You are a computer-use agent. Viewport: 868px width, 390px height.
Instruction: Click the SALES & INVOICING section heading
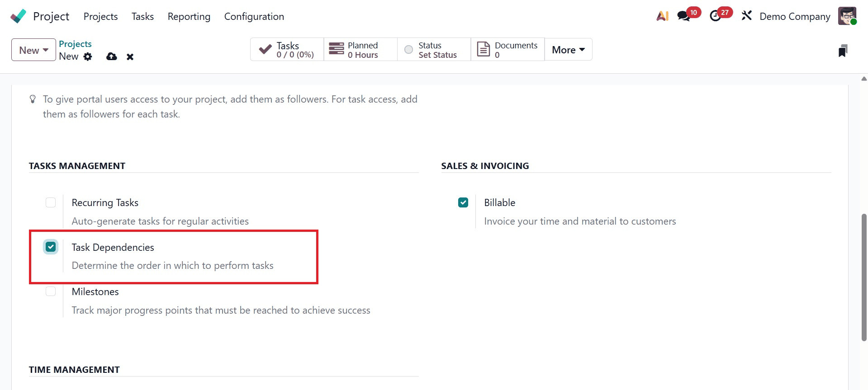(x=485, y=166)
